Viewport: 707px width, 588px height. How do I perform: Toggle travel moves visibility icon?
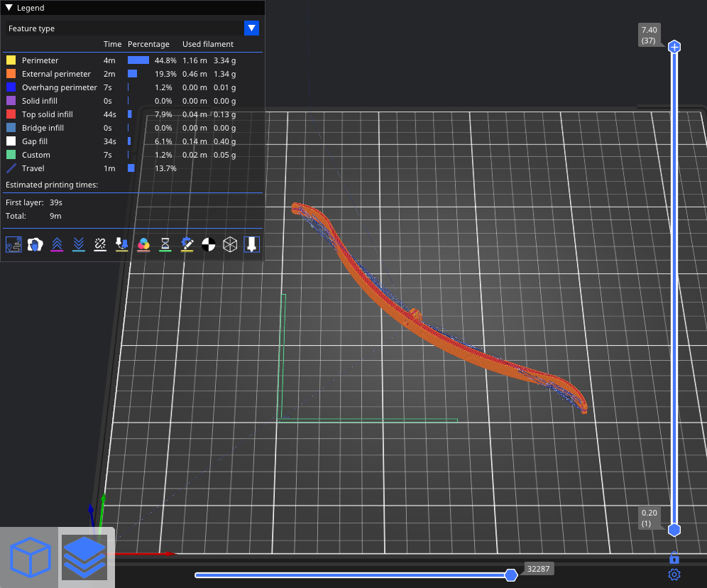coord(13,244)
